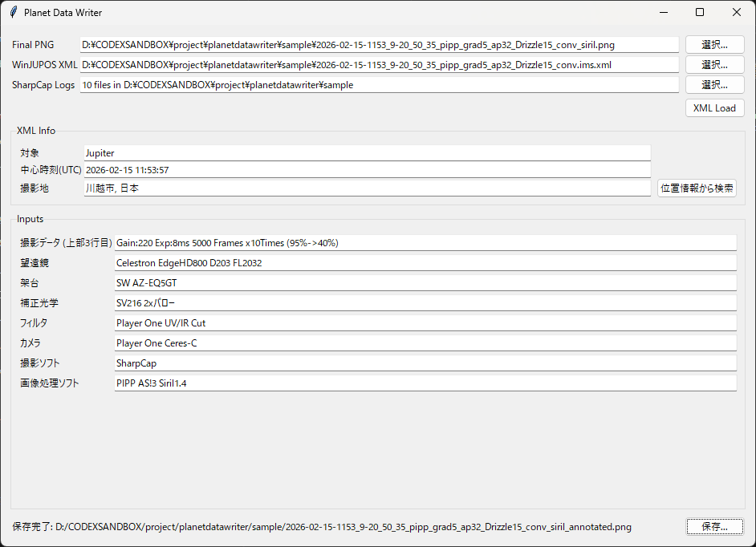This screenshot has width=756, height=547.
Task: Close the Planet Data Writer window
Action: 736,13
